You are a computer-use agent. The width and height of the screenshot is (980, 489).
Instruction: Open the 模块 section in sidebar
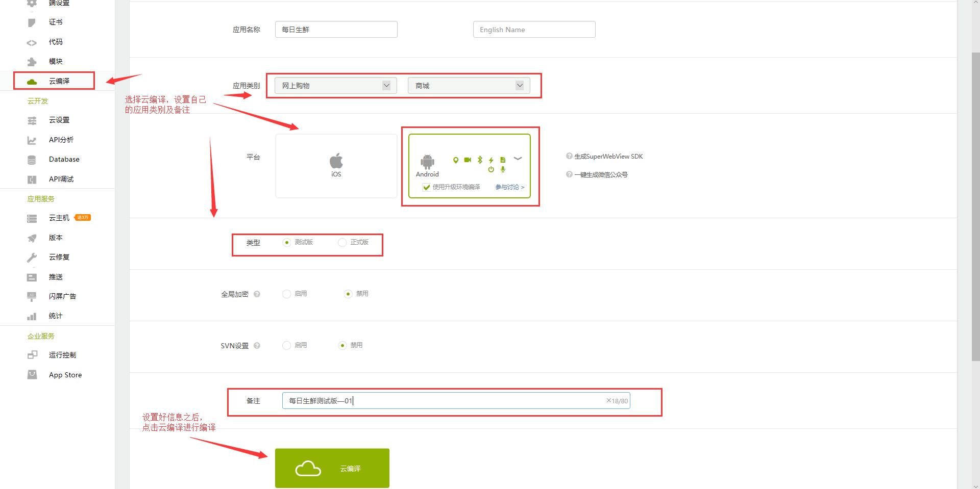point(56,61)
